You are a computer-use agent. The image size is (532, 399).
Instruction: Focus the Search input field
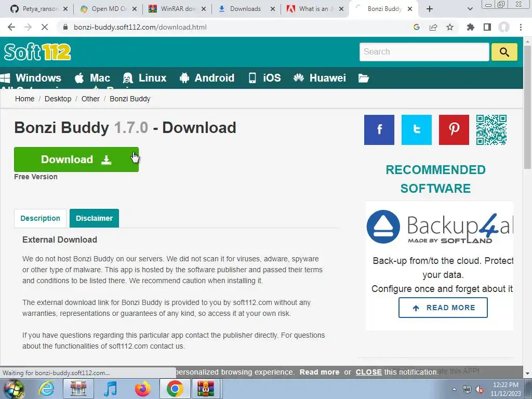(424, 52)
